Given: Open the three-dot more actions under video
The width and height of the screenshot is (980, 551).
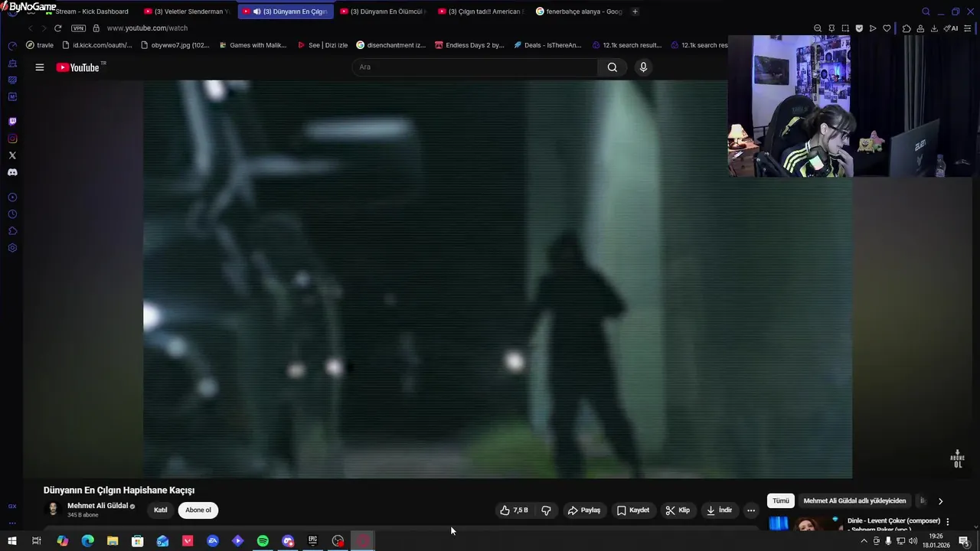Looking at the screenshot, I should [x=751, y=510].
